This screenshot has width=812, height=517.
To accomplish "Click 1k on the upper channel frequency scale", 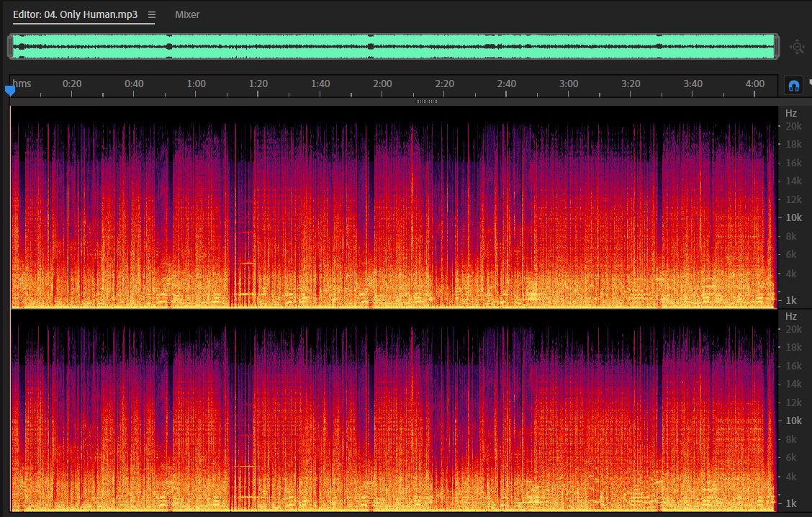I will coord(791,300).
